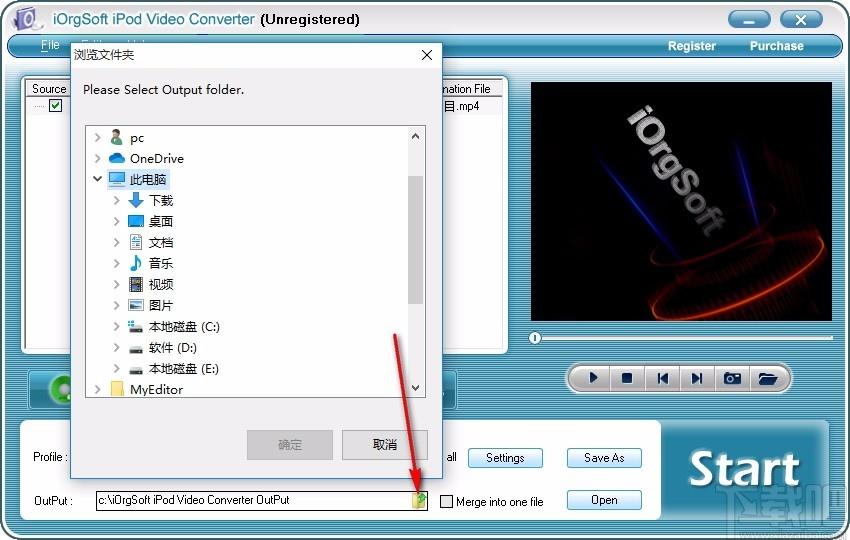Take a snapshot with the camera icon
Image resolution: width=850 pixels, height=540 pixels.
tap(732, 378)
